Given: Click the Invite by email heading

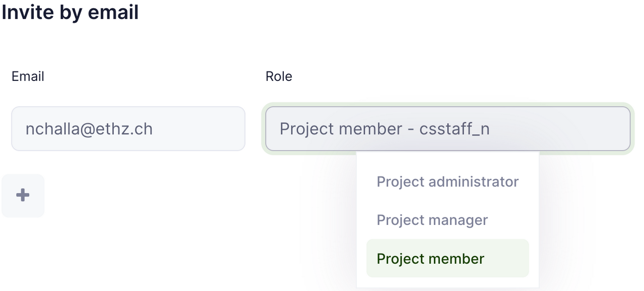Looking at the screenshot, I should [x=70, y=12].
